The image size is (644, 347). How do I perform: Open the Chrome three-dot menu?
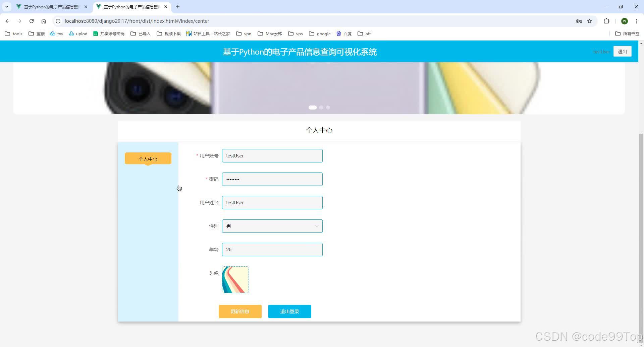[x=637, y=21]
